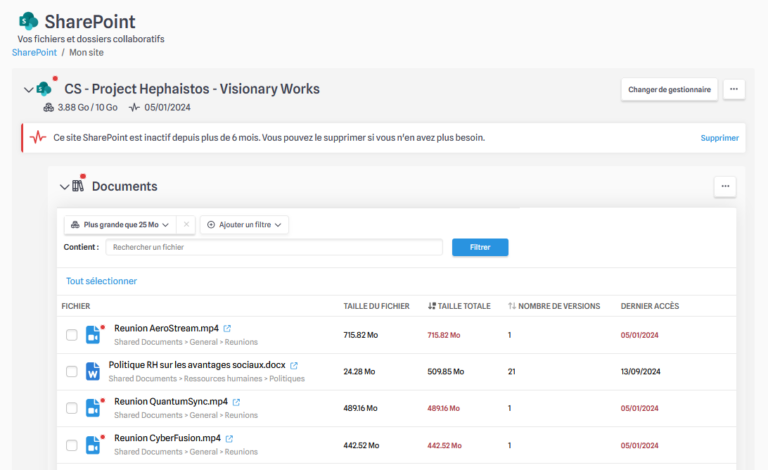Click the 'Rechercher un fichier' search field
The height and width of the screenshot is (470, 768).
(274, 247)
